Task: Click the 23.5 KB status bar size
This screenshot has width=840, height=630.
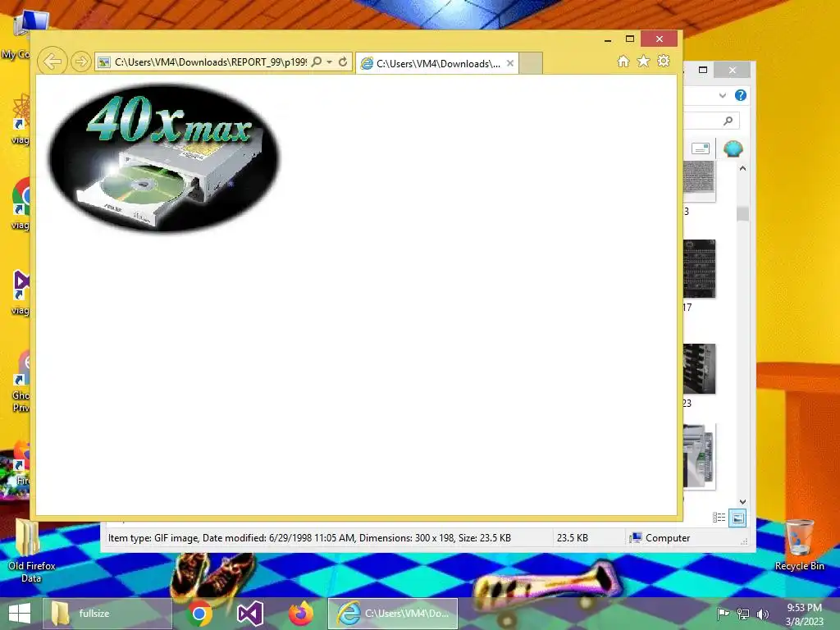Action: (572, 538)
